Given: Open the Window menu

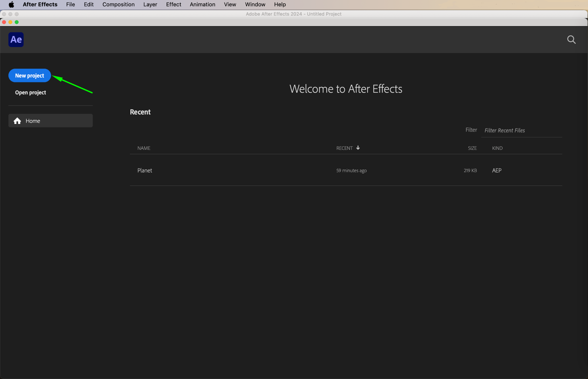Looking at the screenshot, I should [x=255, y=4].
